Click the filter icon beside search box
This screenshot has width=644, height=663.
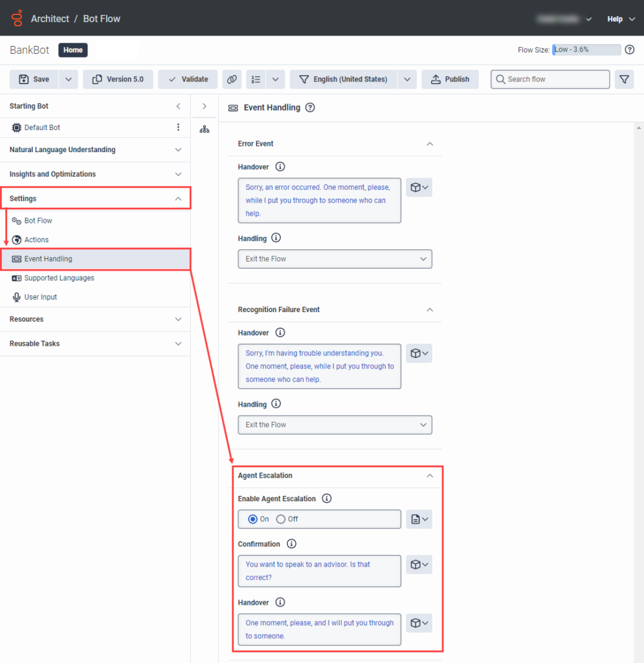click(624, 79)
